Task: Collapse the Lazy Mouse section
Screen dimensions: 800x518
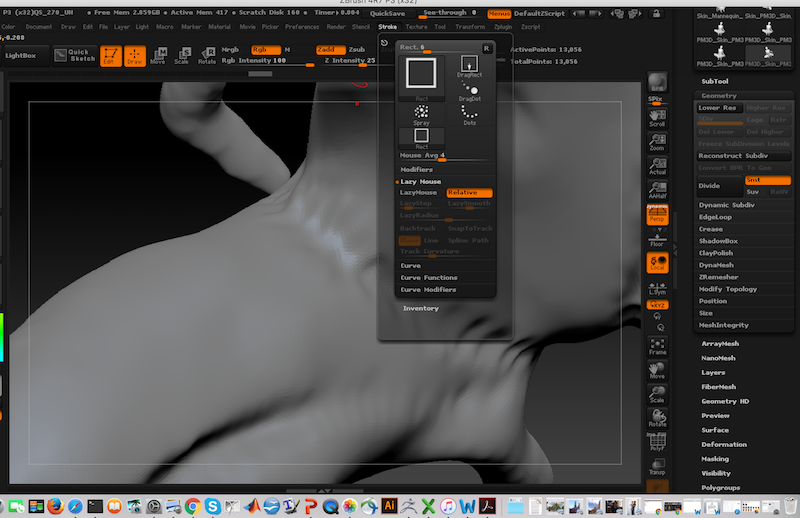Action: [x=420, y=182]
